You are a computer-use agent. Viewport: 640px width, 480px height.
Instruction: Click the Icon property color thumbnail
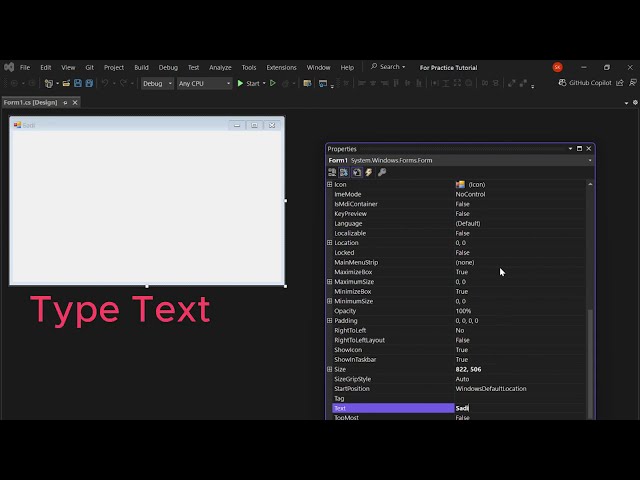[460, 184]
